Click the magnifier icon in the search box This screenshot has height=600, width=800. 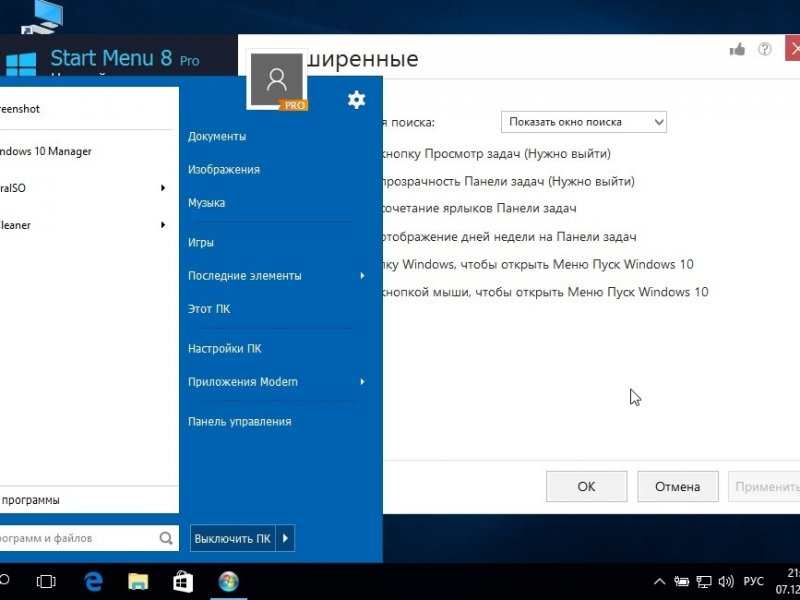(166, 538)
